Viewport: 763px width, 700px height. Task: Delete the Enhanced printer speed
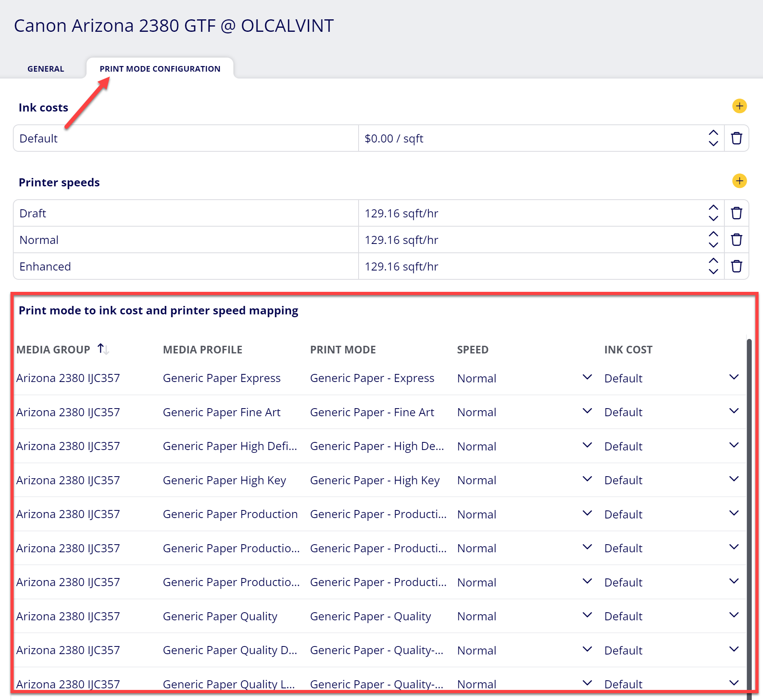point(736,266)
